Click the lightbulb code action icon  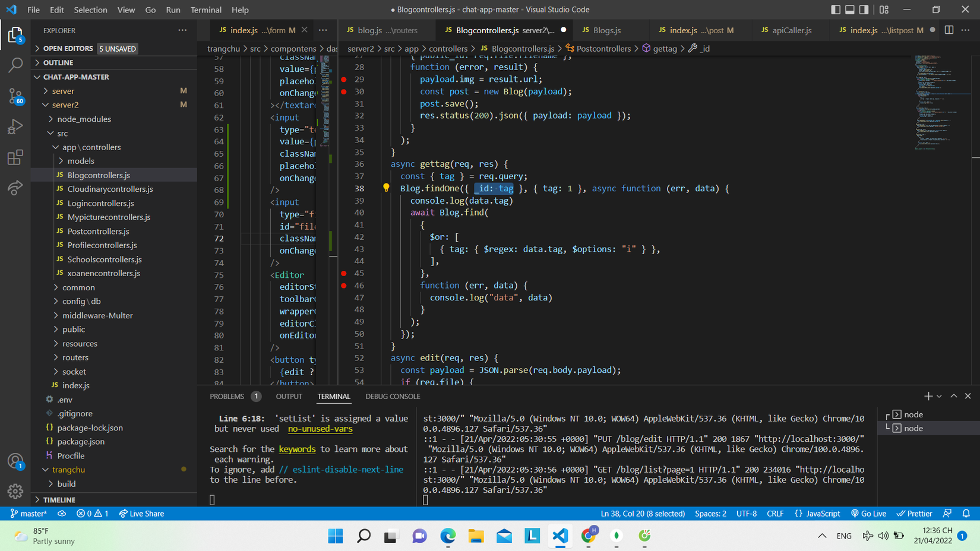click(x=386, y=188)
